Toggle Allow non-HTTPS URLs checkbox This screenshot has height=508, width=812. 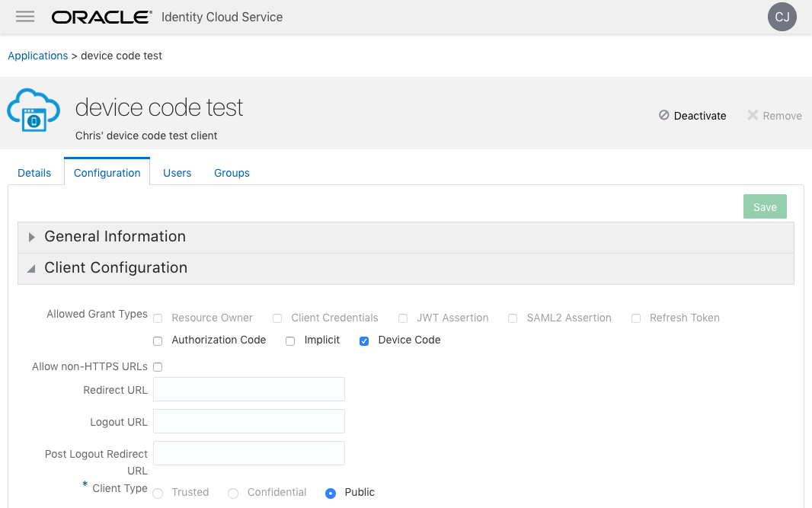coord(158,367)
